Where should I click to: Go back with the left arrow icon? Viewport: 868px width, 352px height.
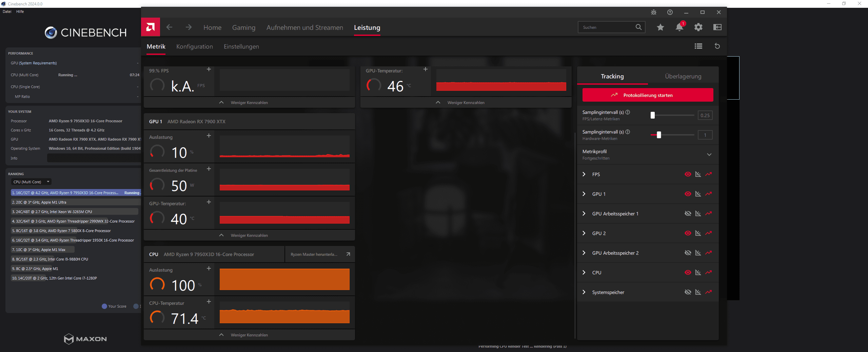[x=170, y=27]
